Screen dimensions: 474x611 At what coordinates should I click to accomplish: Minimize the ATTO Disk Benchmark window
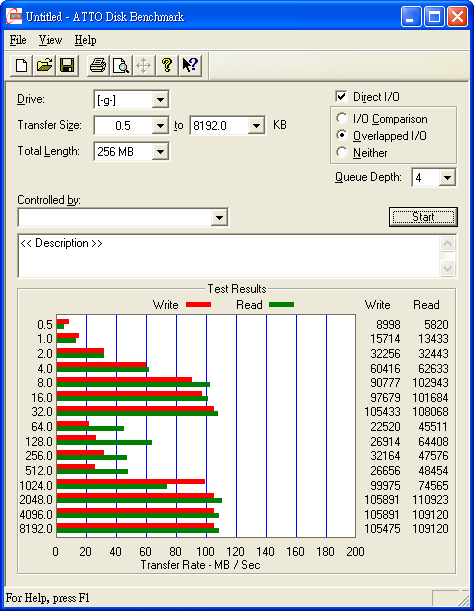[411, 17]
